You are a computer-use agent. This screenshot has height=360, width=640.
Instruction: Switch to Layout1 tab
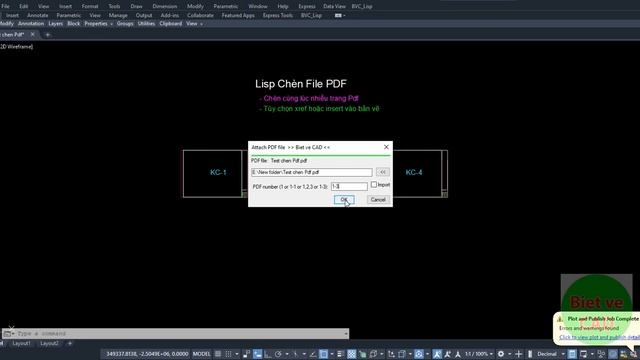21,344
